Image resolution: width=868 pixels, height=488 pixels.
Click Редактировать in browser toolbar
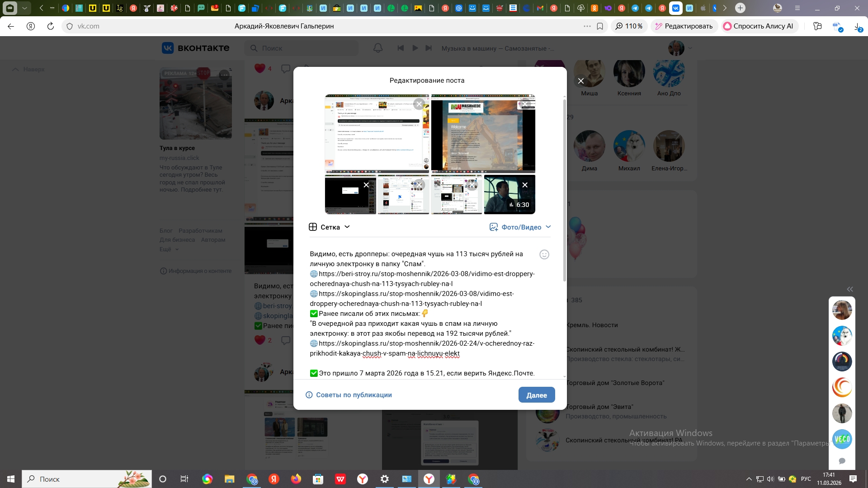(x=684, y=26)
